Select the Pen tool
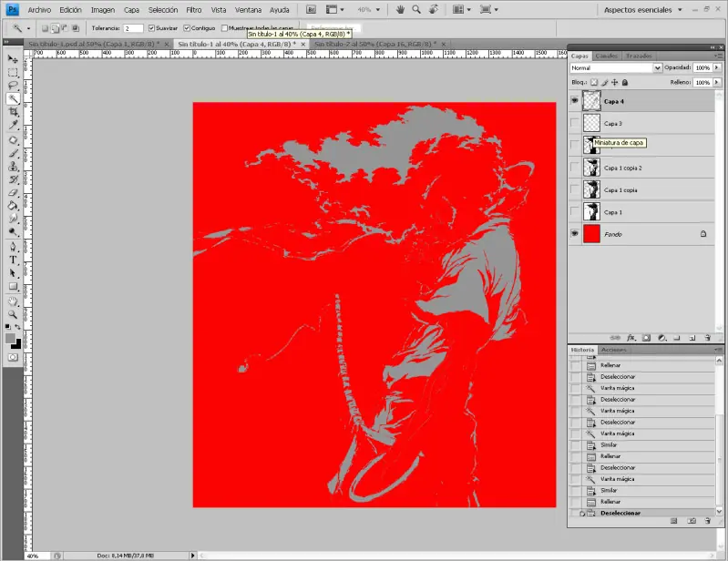Image resolution: width=728 pixels, height=561 pixels. 13,247
